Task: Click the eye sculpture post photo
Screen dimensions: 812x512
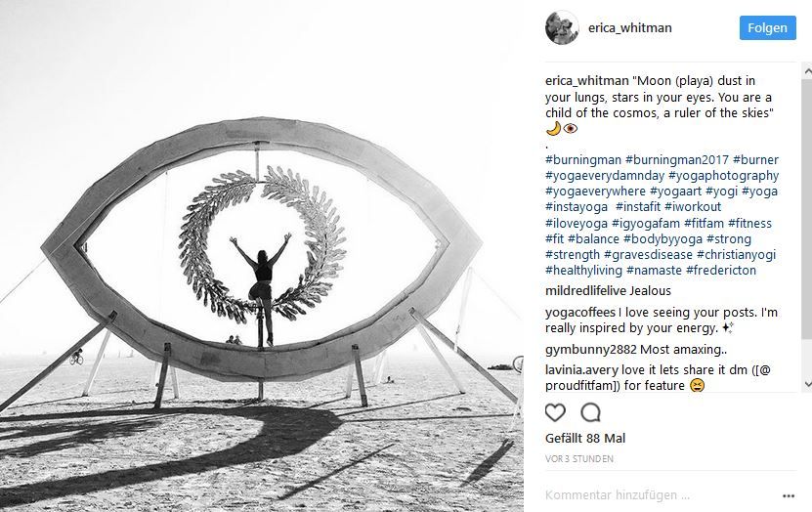Action: [262, 256]
